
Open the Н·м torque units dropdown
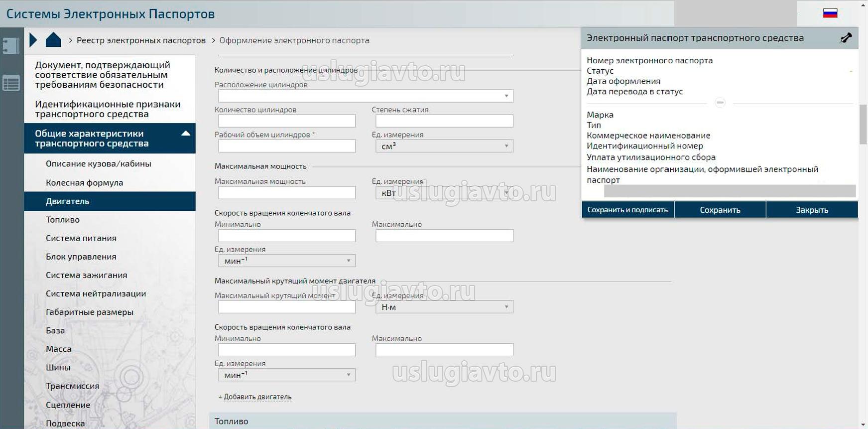444,307
